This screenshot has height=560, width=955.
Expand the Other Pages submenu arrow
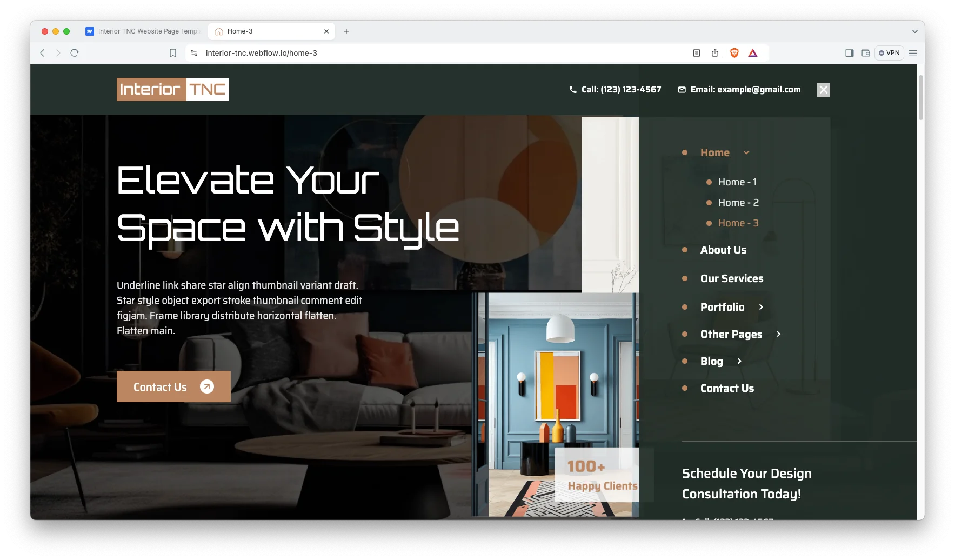click(779, 334)
